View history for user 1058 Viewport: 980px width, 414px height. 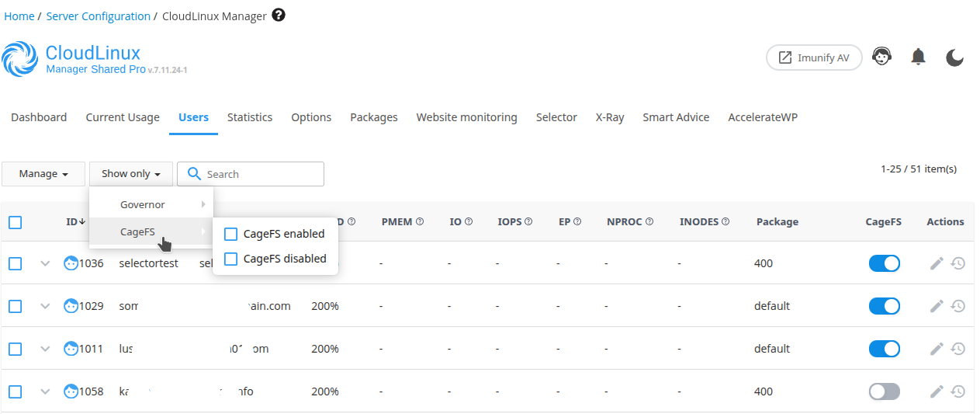coord(958,391)
